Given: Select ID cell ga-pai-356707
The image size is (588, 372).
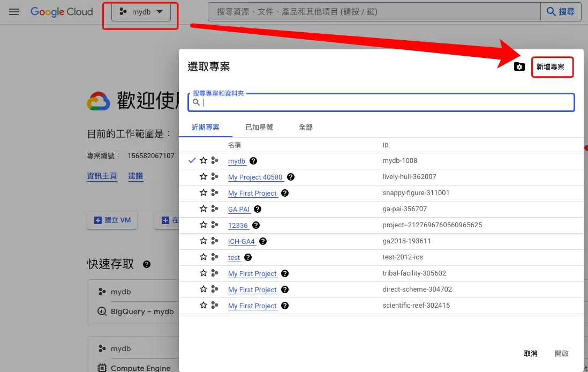Looking at the screenshot, I should 405,209.
